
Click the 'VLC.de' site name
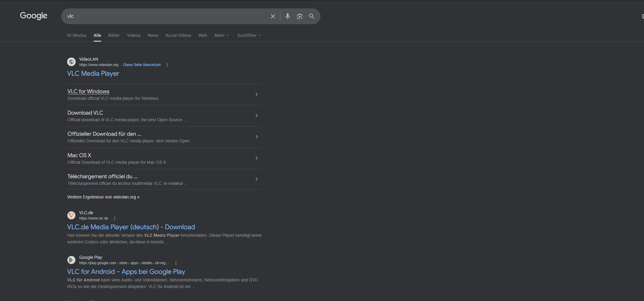click(86, 213)
